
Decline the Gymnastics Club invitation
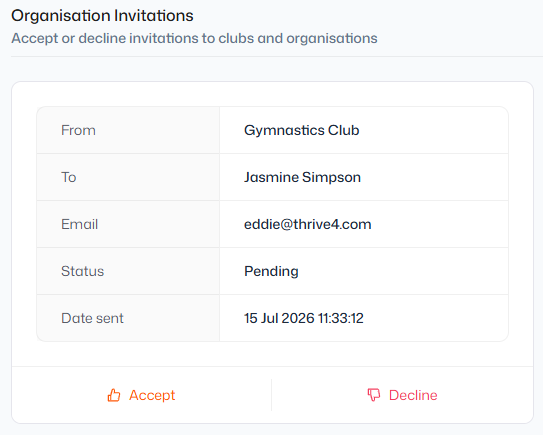[402, 395]
